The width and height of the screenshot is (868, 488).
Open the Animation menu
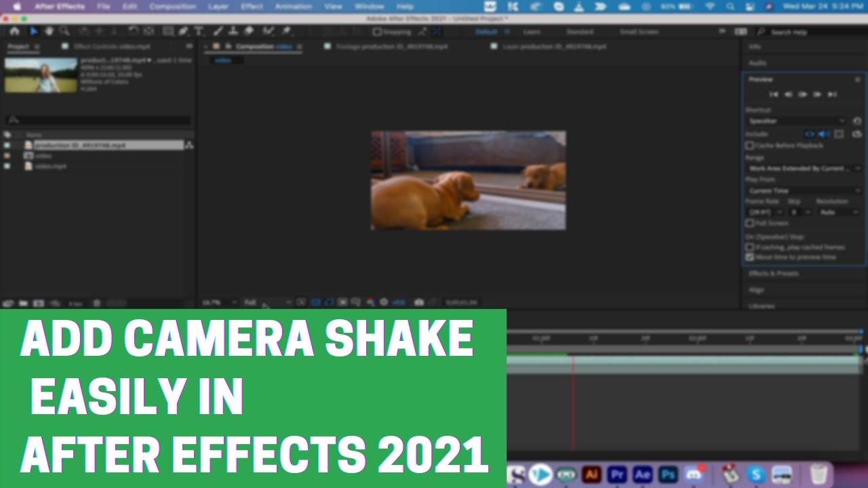294,6
